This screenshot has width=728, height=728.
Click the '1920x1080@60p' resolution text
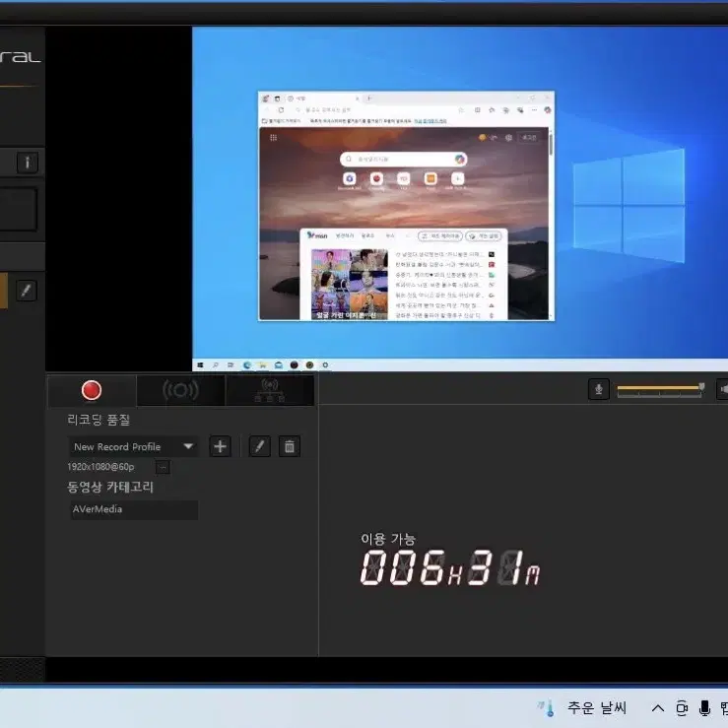(100, 467)
